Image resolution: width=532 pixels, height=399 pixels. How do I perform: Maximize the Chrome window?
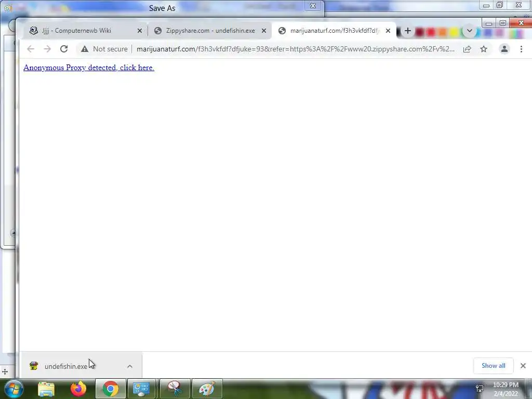503,23
